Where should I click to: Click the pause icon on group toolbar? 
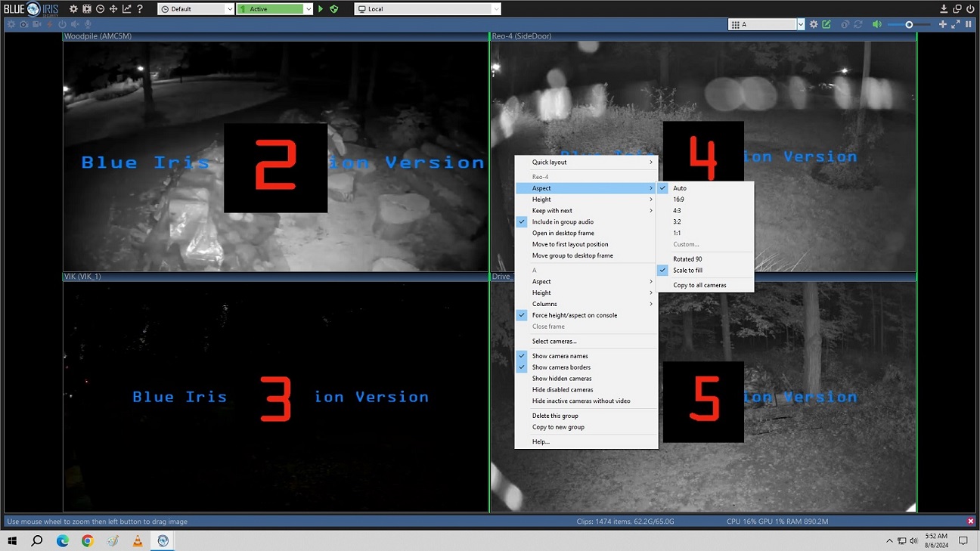click(969, 24)
